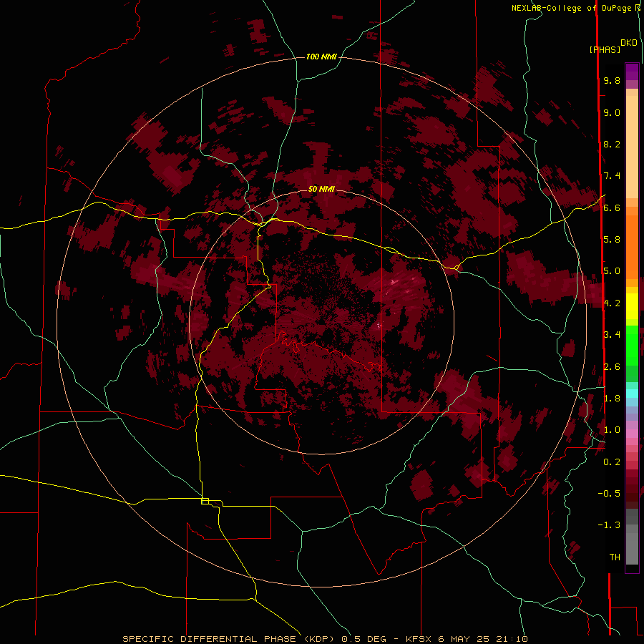Click the yellow segment of the color bar

(632, 306)
